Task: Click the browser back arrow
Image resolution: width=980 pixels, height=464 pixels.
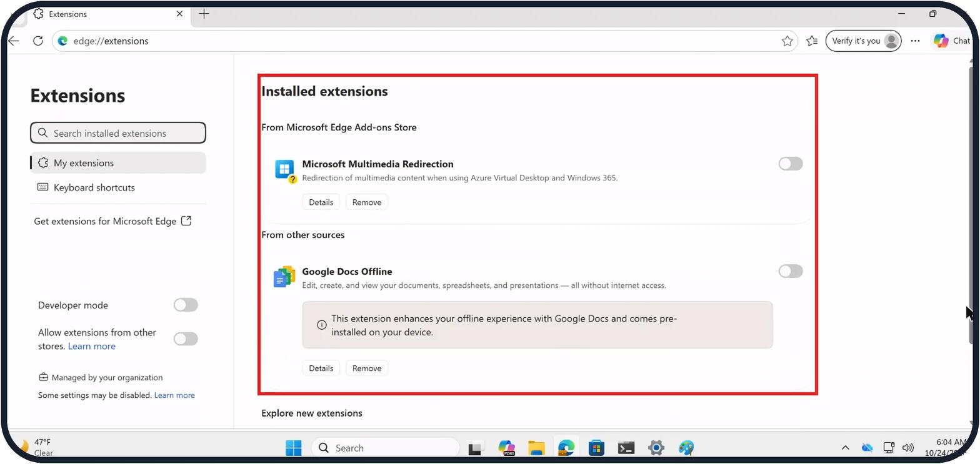Action: click(x=14, y=41)
